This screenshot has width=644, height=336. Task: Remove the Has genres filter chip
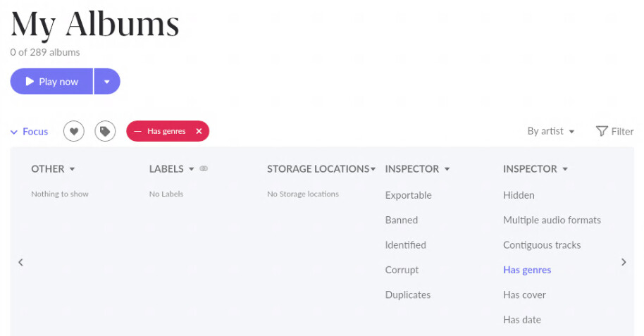pyautogui.click(x=199, y=131)
